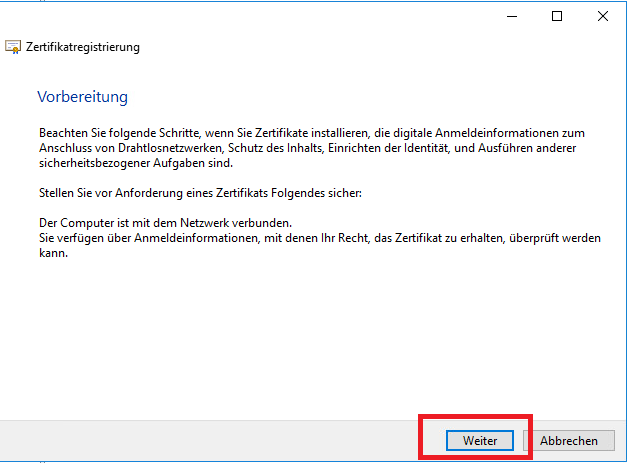Click the text sicherheitsbezogener Aufgaben sind

pos(135,163)
